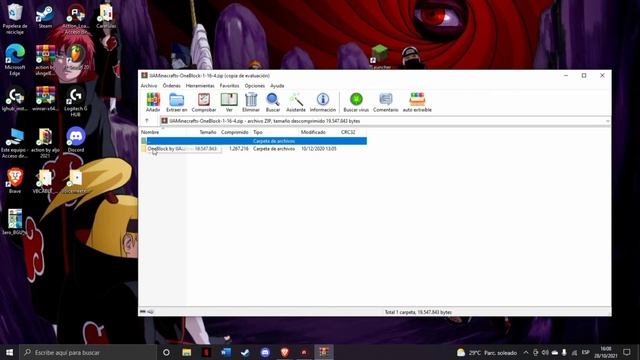Click the status bar total bytes text
This screenshot has width=640, height=360.
pos(418,312)
